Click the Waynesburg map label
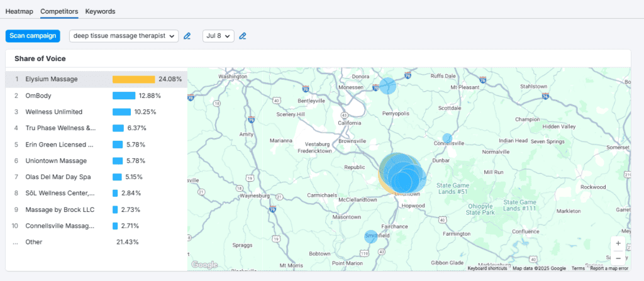 point(255,196)
